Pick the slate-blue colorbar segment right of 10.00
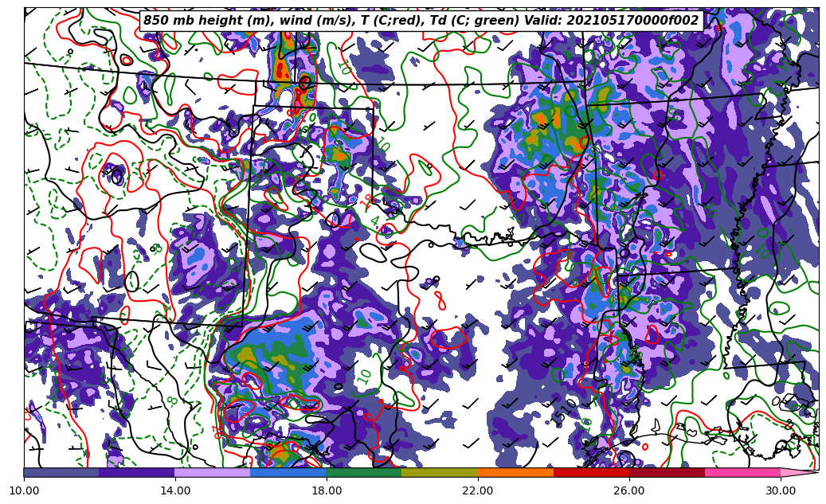Viewport: 826px width, 504px height. pyautogui.click(x=61, y=472)
